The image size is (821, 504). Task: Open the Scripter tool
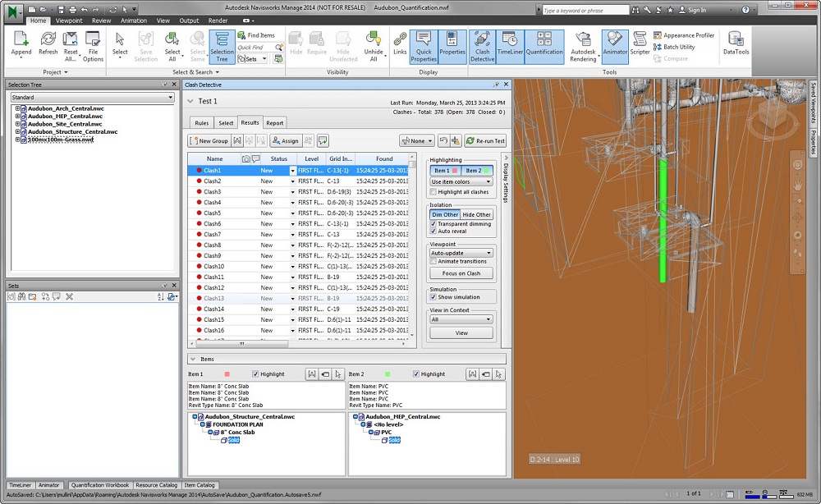640,43
